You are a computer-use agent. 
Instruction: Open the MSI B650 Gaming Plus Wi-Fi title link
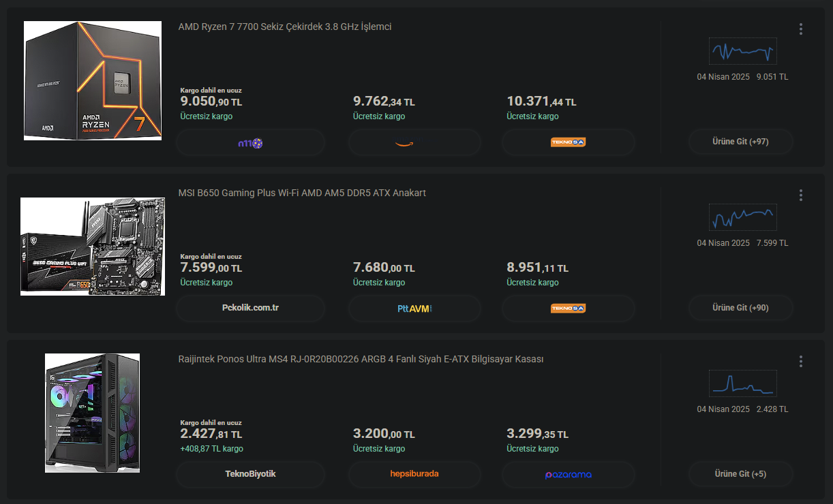pyautogui.click(x=301, y=193)
